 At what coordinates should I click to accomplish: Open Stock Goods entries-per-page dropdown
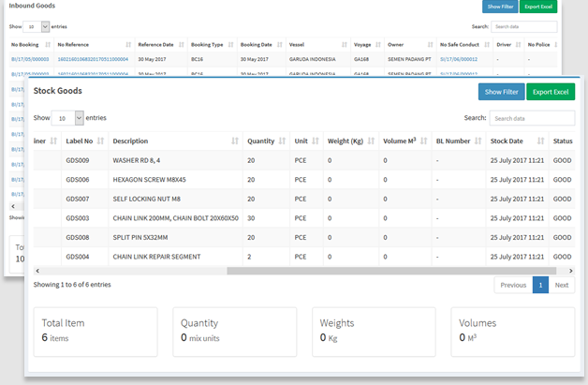click(x=67, y=118)
